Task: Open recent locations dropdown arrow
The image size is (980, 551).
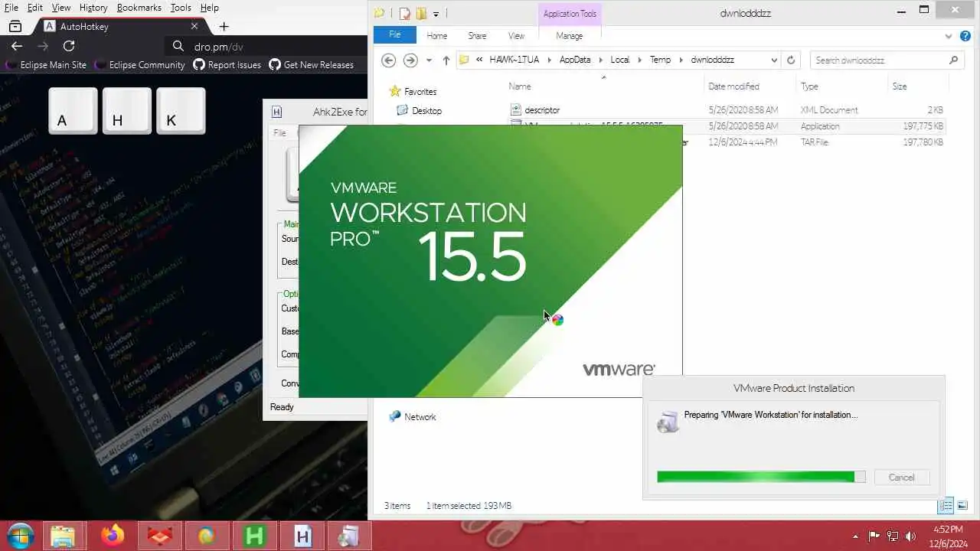Action: point(429,60)
